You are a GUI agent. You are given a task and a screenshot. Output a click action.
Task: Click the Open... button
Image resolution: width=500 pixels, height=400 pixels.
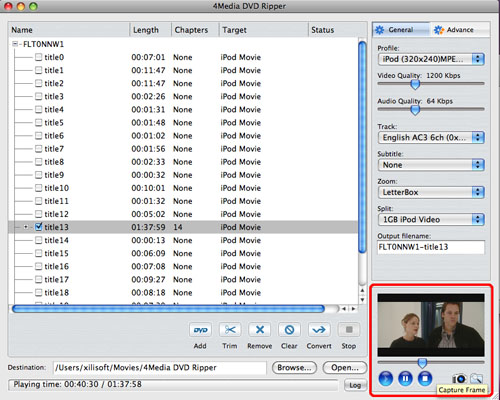345,368
